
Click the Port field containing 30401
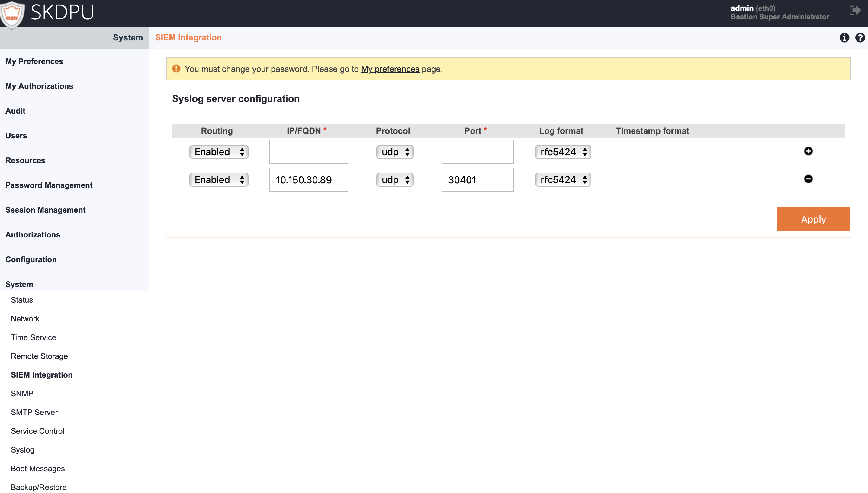pos(477,180)
